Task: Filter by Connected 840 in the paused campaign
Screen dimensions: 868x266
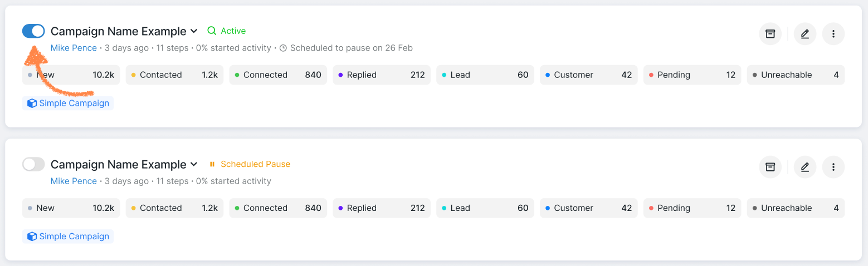Action: click(x=277, y=208)
